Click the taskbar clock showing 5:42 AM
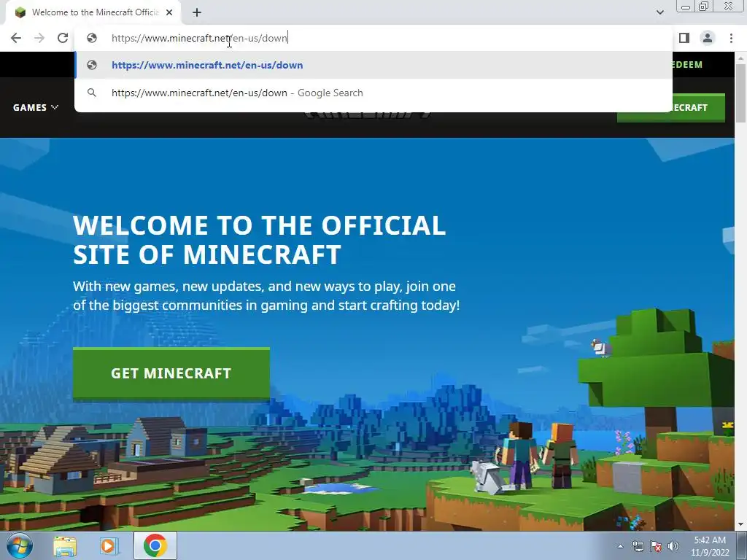This screenshot has width=747, height=560. coord(711,546)
